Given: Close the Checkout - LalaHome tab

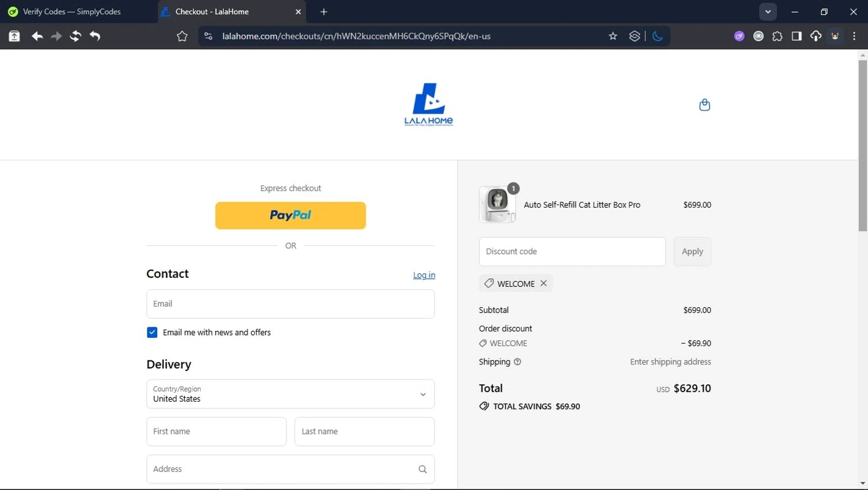Looking at the screenshot, I should click(x=298, y=12).
